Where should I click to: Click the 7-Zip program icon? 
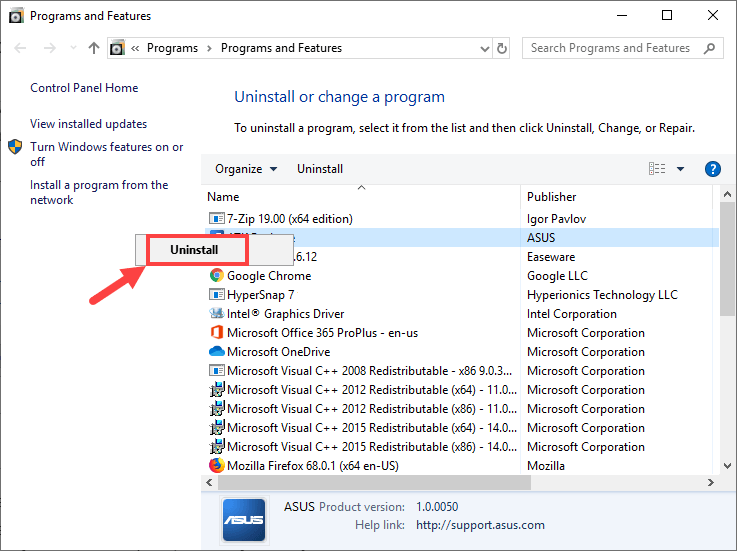(x=216, y=219)
